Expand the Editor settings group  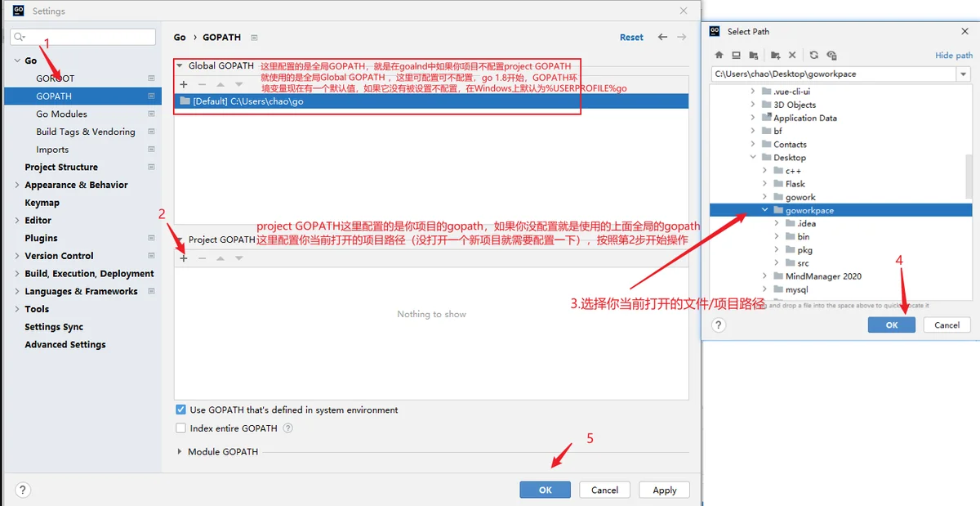tap(17, 221)
